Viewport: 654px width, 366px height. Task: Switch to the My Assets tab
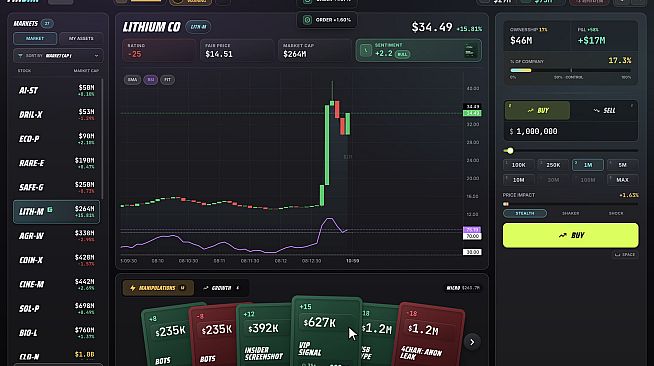81,38
